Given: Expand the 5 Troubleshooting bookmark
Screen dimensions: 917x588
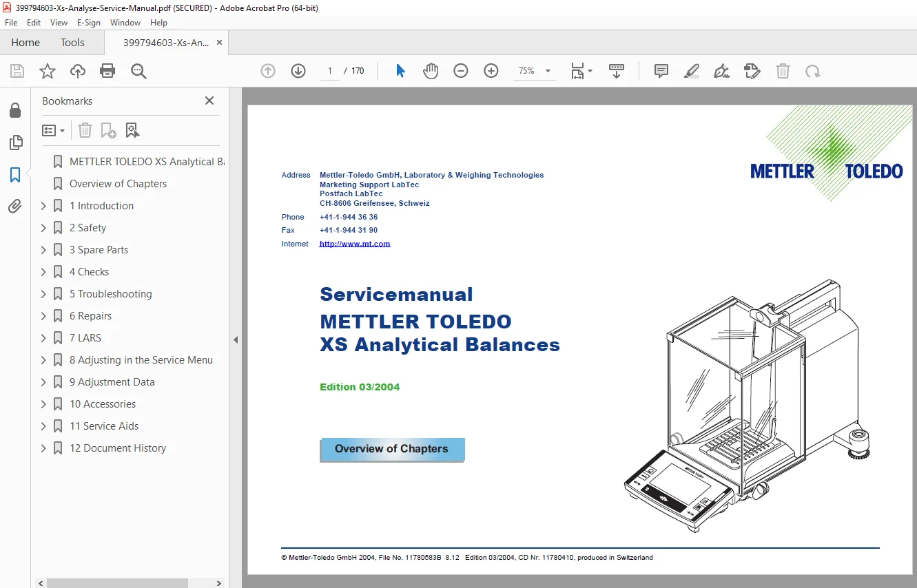Looking at the screenshot, I should [x=43, y=294].
